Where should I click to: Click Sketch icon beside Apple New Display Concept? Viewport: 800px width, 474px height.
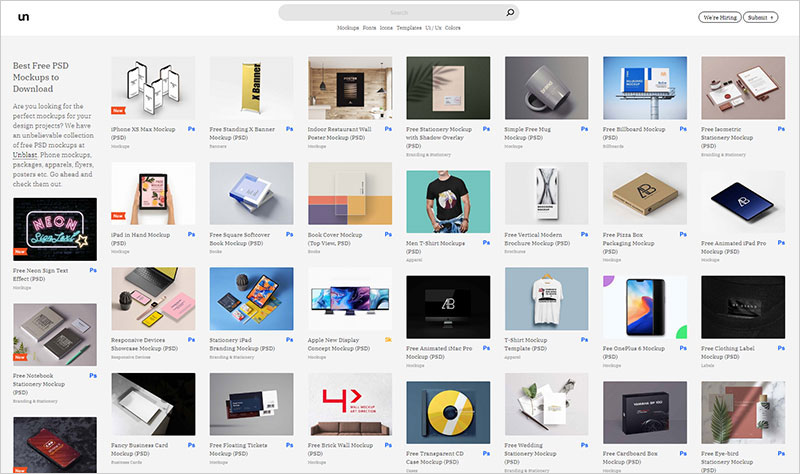coord(388,339)
